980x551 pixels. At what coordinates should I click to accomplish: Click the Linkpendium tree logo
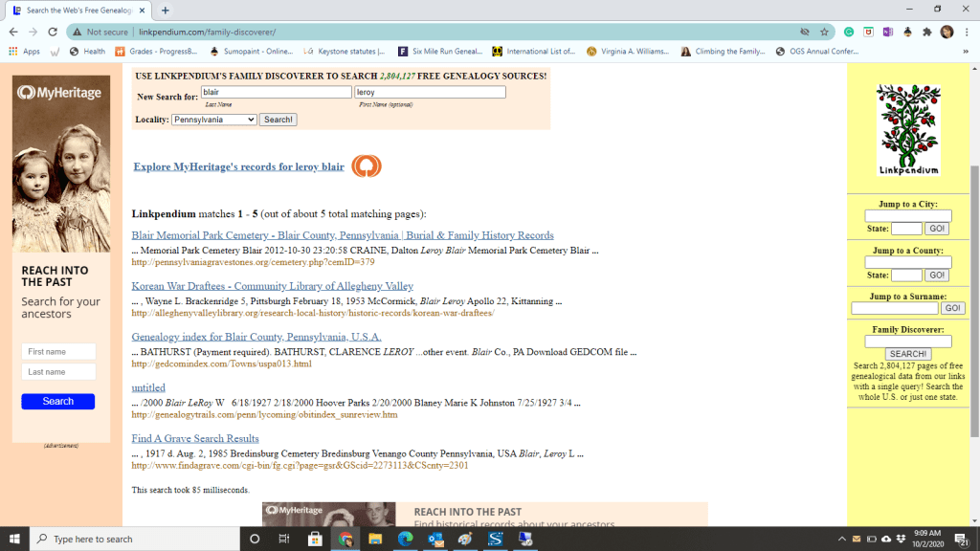[908, 129]
